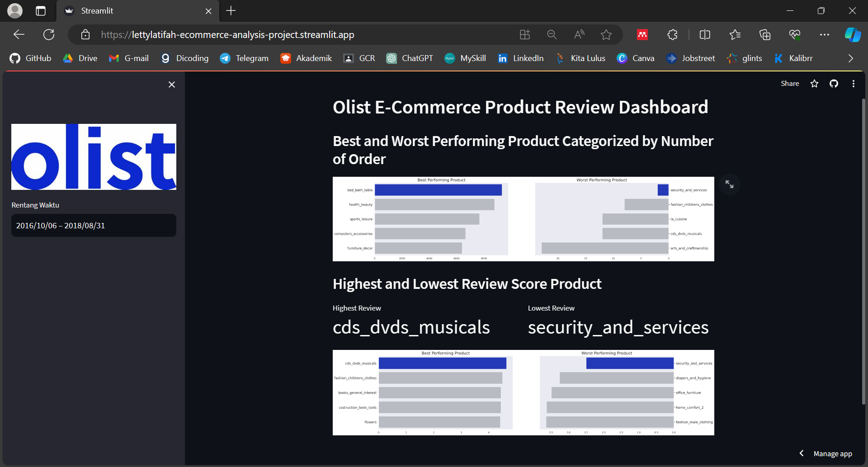View site information lock icon
Screen dimensions: 868x467
point(85,34)
